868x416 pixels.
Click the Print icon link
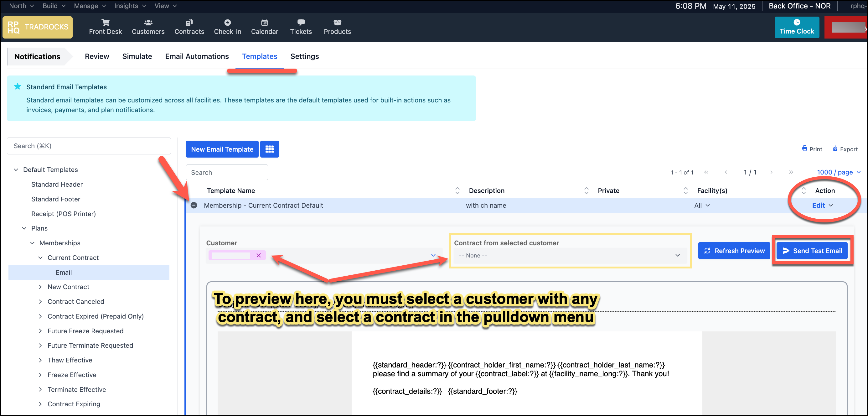pyautogui.click(x=812, y=149)
